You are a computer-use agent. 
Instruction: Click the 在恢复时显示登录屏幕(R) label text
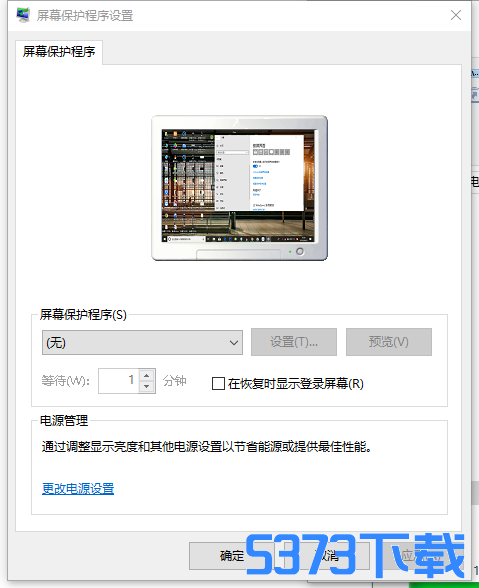[x=296, y=384]
